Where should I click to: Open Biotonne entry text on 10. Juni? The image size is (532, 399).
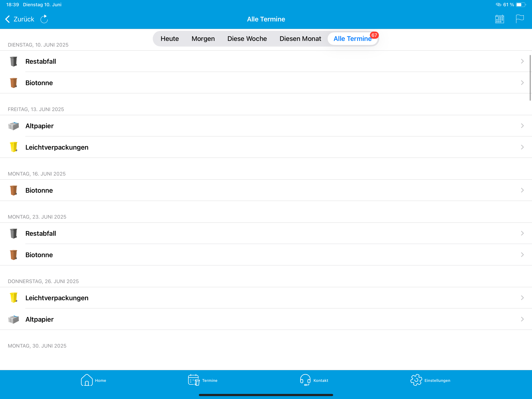point(39,83)
